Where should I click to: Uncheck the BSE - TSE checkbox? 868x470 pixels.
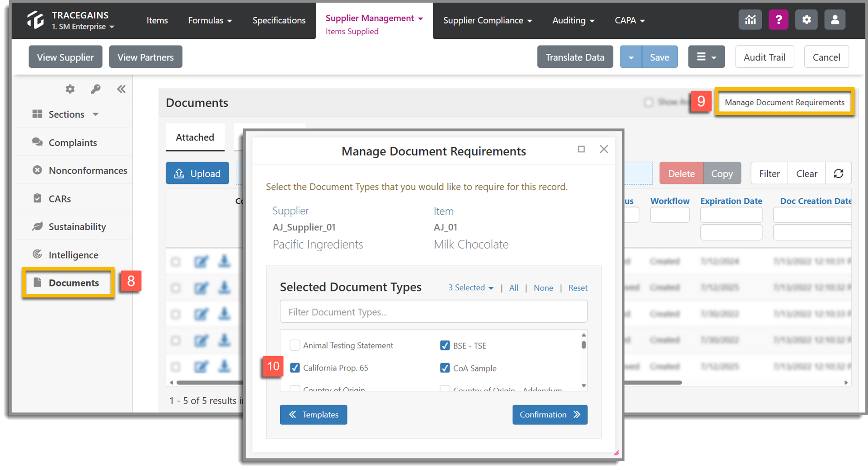point(445,346)
